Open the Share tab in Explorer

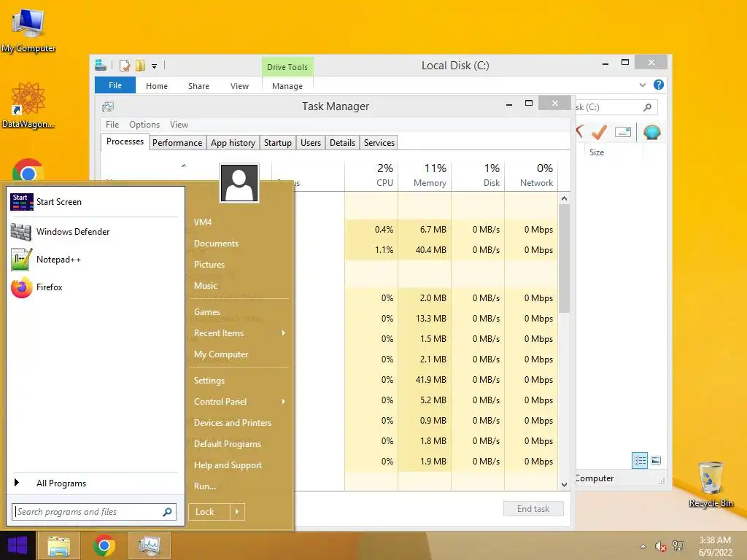(198, 86)
